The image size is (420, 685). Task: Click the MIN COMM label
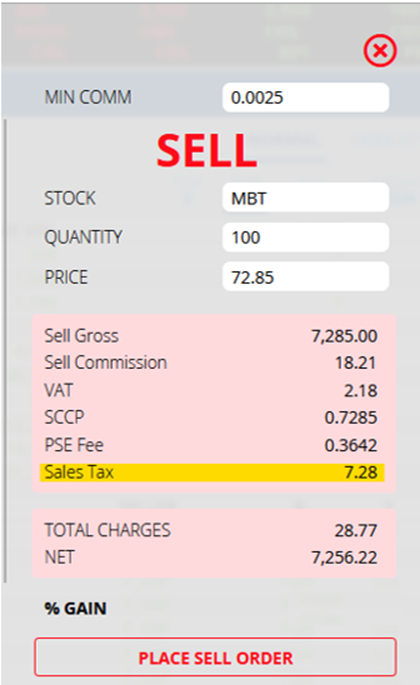[x=88, y=97]
